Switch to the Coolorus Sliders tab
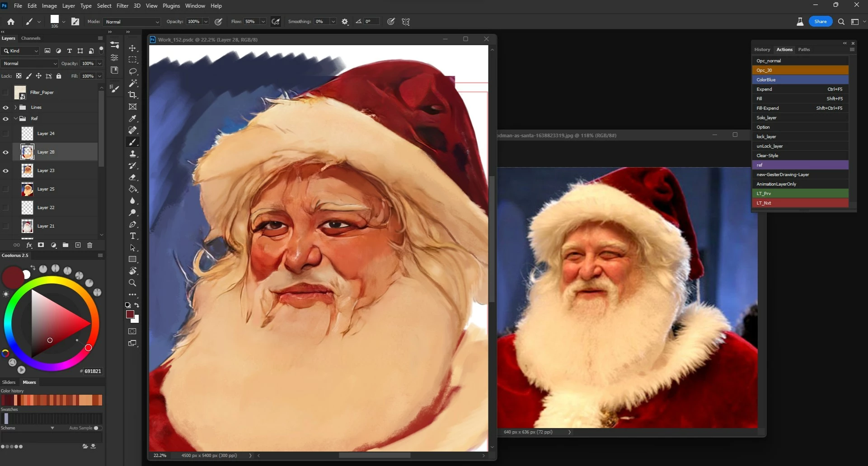The width and height of the screenshot is (868, 466). tap(9, 382)
